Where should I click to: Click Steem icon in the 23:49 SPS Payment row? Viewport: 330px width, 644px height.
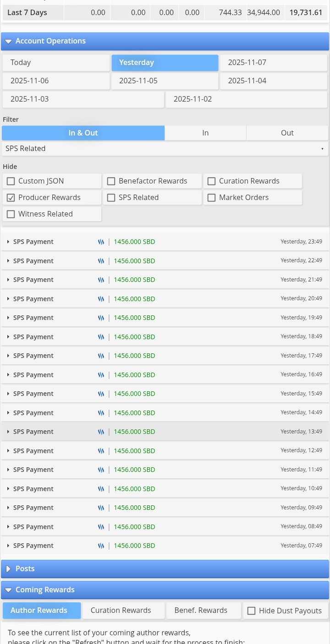[101, 242]
